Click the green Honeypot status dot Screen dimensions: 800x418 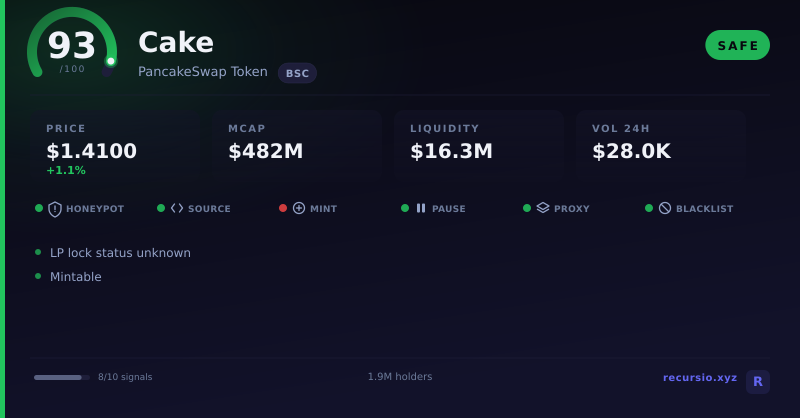click(39, 208)
